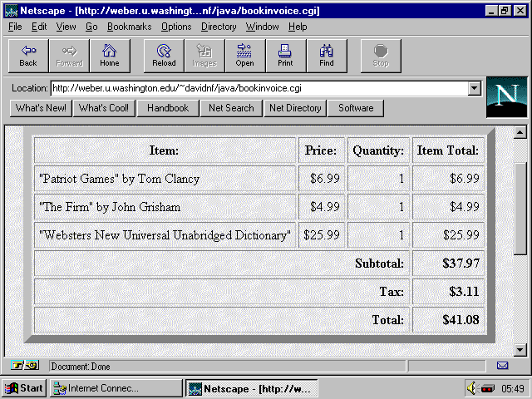Open the Directory menu

tap(219, 27)
